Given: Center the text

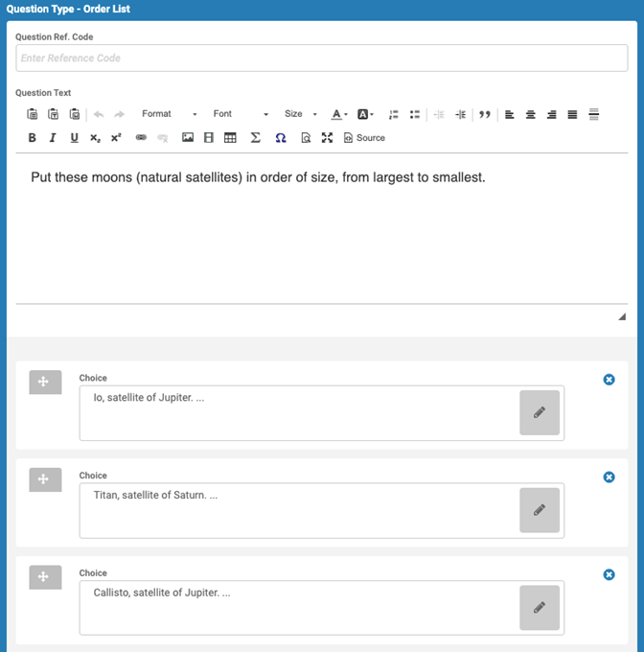Looking at the screenshot, I should pos(531,114).
